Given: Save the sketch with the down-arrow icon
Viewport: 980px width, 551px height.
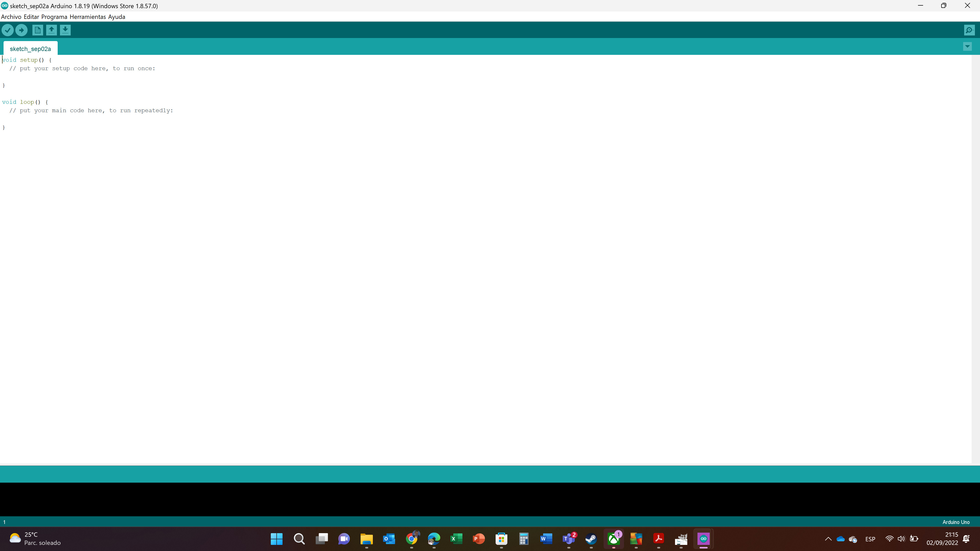Looking at the screenshot, I should tap(65, 30).
